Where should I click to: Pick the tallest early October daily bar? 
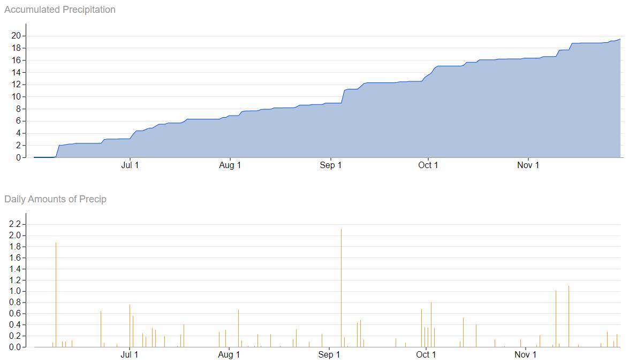pos(431,324)
